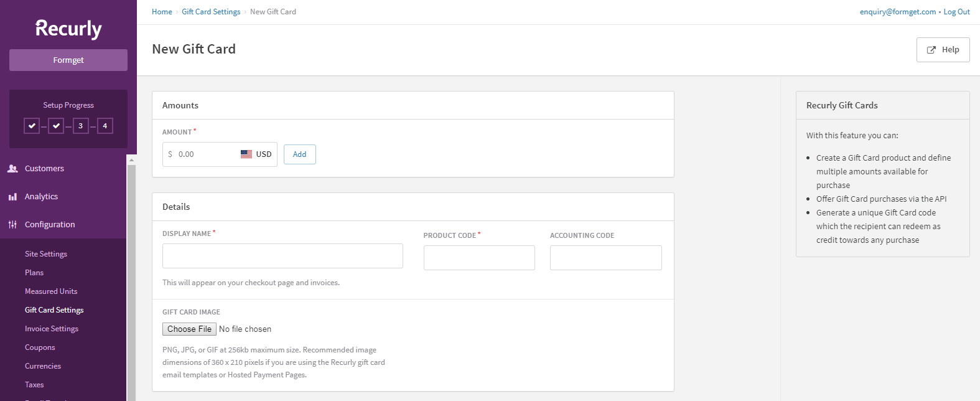Image resolution: width=980 pixels, height=401 pixels.
Task: Focus the Product Code input field
Action: click(479, 258)
